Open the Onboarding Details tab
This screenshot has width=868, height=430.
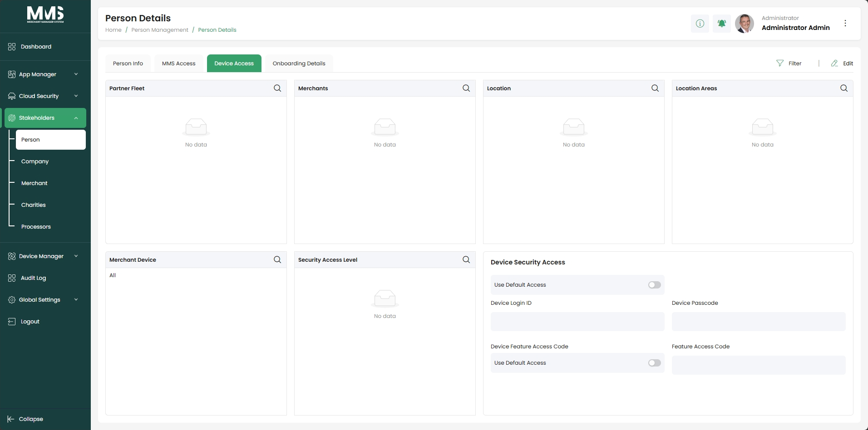tap(299, 64)
